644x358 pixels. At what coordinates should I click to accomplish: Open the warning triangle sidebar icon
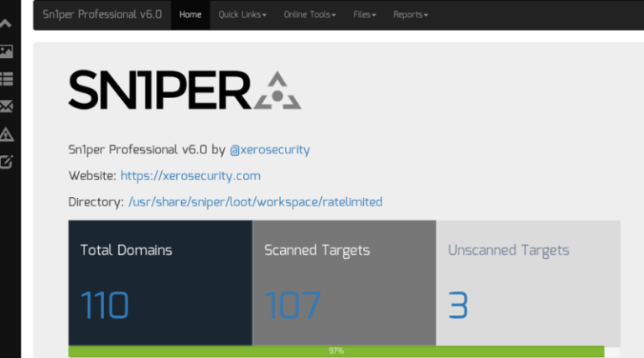[x=6, y=134]
